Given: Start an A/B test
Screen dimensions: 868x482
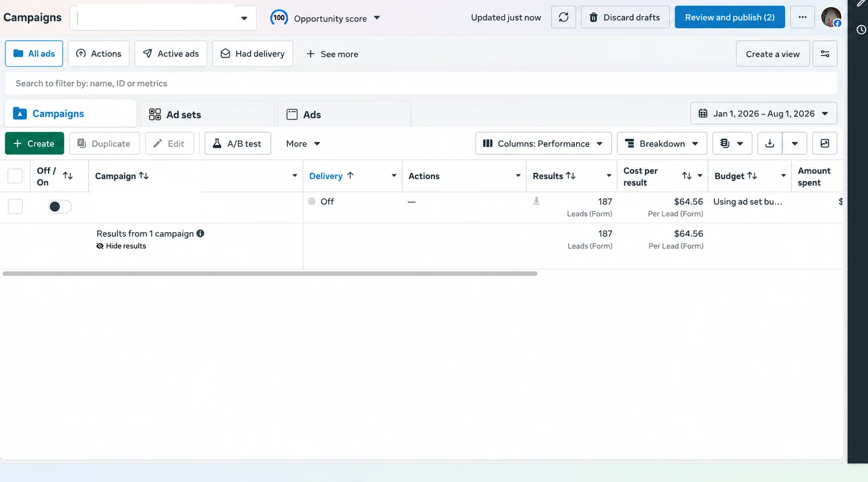Looking at the screenshot, I should click(x=238, y=143).
